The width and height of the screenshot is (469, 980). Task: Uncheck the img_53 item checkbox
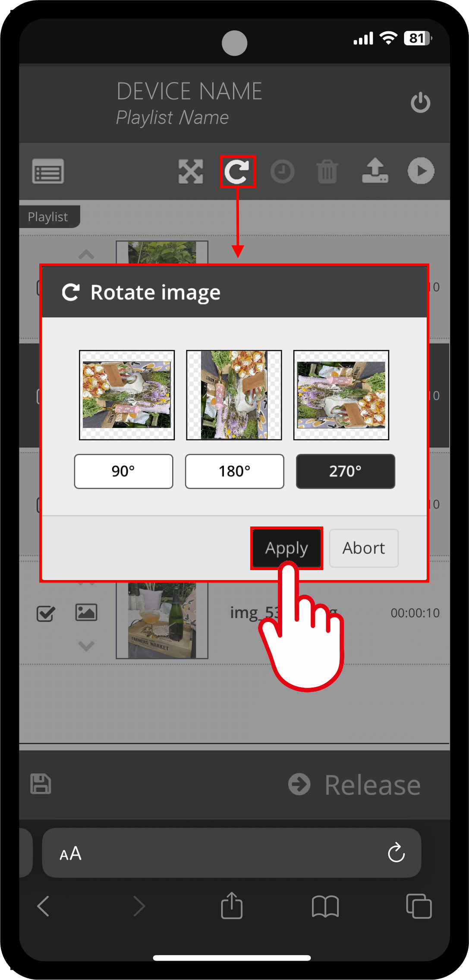(46, 613)
